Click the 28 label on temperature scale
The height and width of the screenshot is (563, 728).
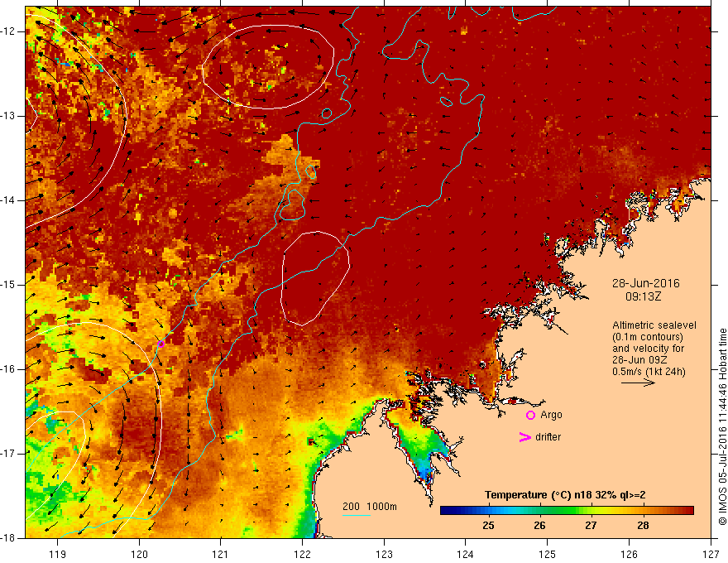(643, 526)
